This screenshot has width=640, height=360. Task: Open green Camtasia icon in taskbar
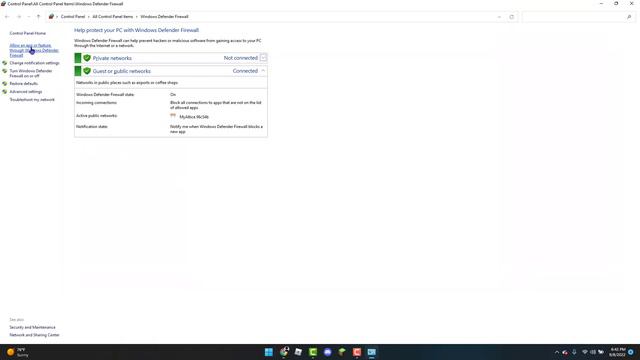point(313,352)
